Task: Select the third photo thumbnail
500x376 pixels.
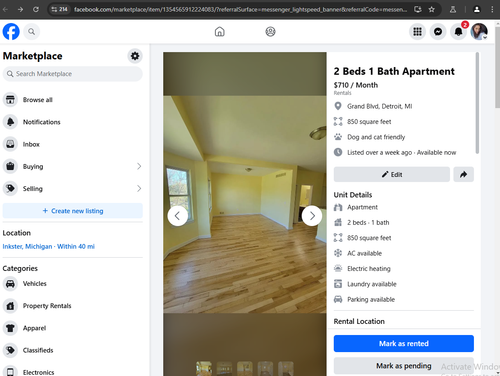Action: click(x=245, y=369)
